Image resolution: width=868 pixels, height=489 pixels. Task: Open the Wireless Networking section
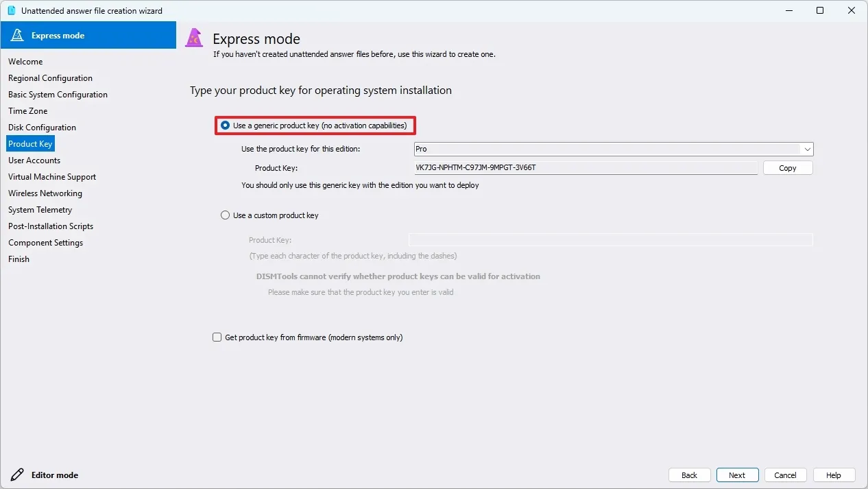45,193
